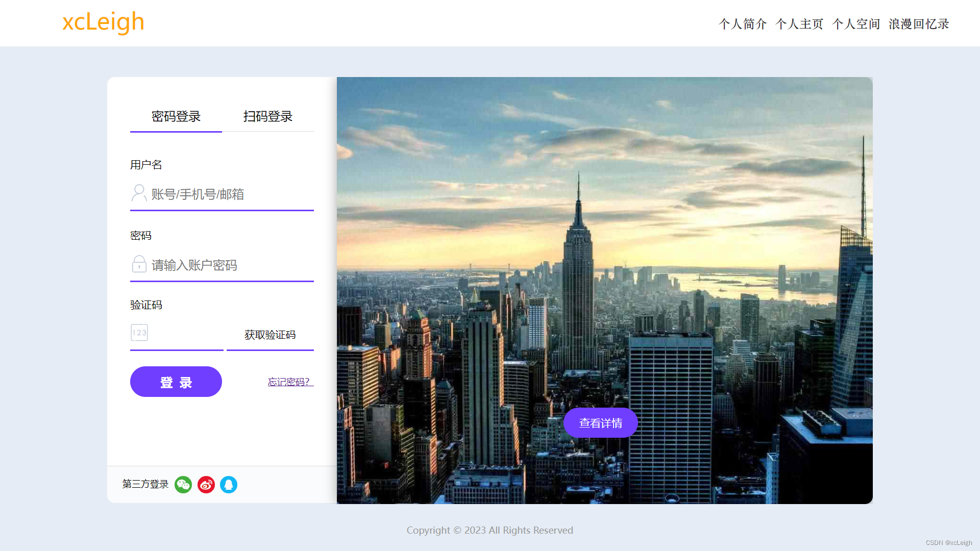Click the xcLeigh logo

pyautogui.click(x=103, y=22)
